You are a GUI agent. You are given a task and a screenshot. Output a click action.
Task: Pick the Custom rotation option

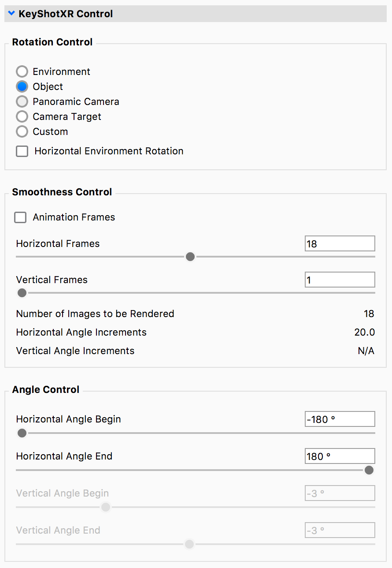click(x=22, y=131)
